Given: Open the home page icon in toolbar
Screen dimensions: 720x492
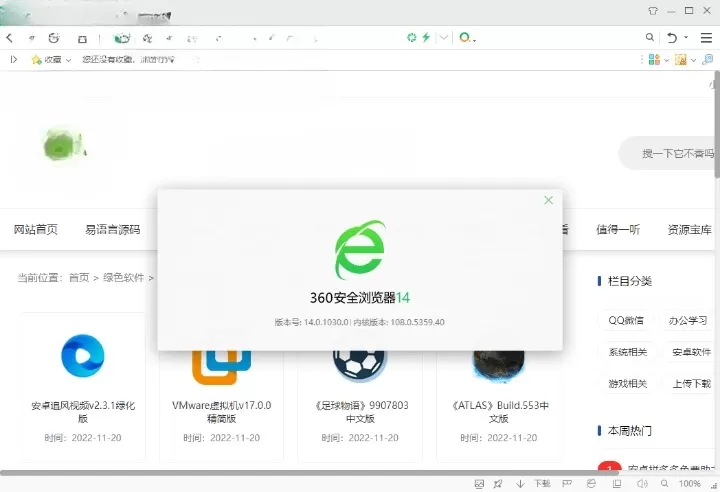Looking at the screenshot, I should [82, 39].
